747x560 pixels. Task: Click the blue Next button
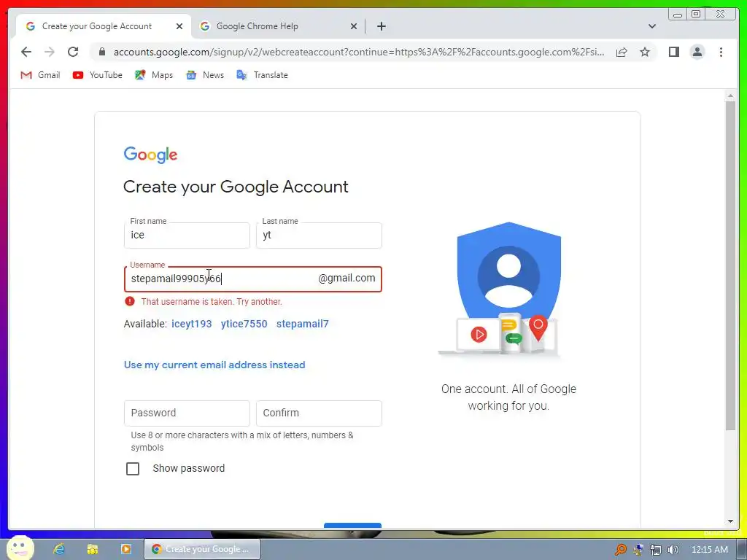[352, 525]
